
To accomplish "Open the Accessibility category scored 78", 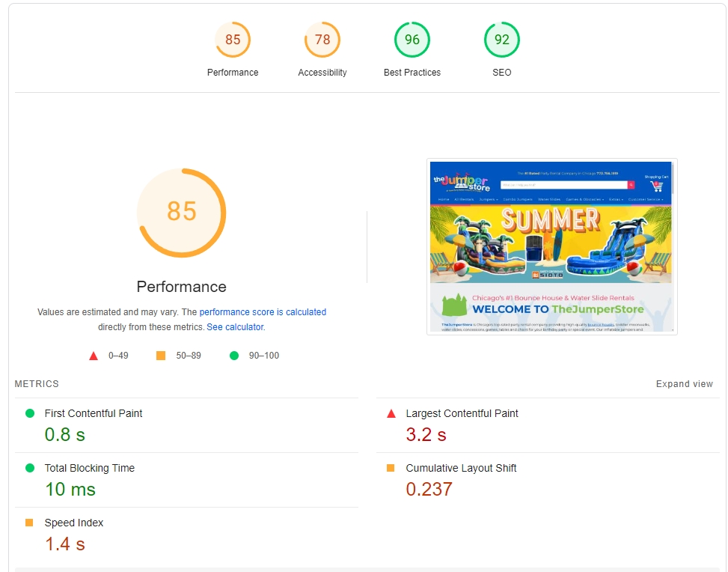I will pos(322,40).
